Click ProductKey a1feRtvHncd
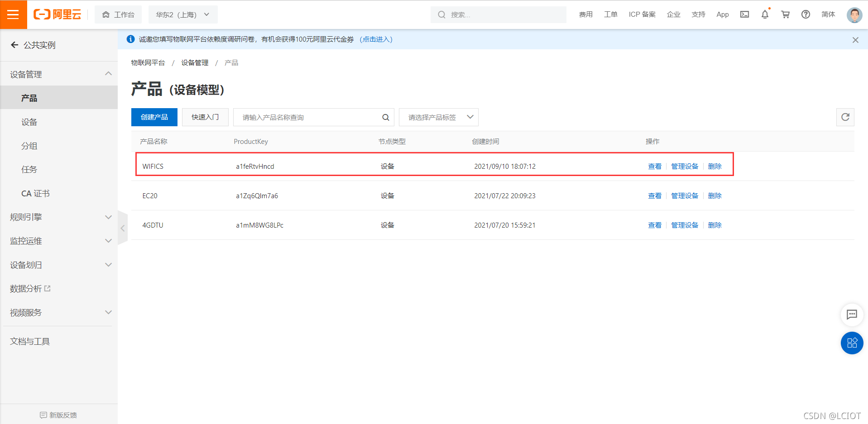The image size is (868, 424). [255, 166]
